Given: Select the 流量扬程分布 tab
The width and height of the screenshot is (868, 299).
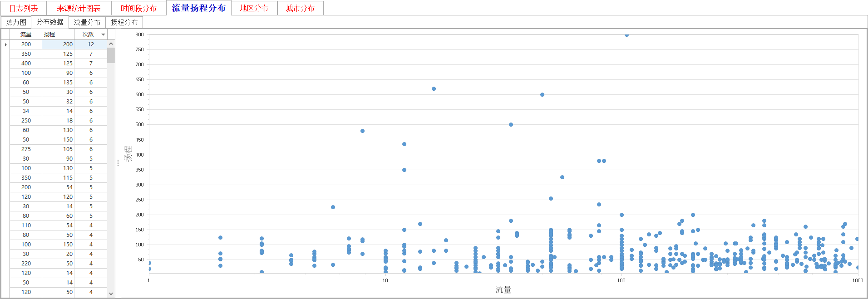Looking at the screenshot, I should point(199,8).
